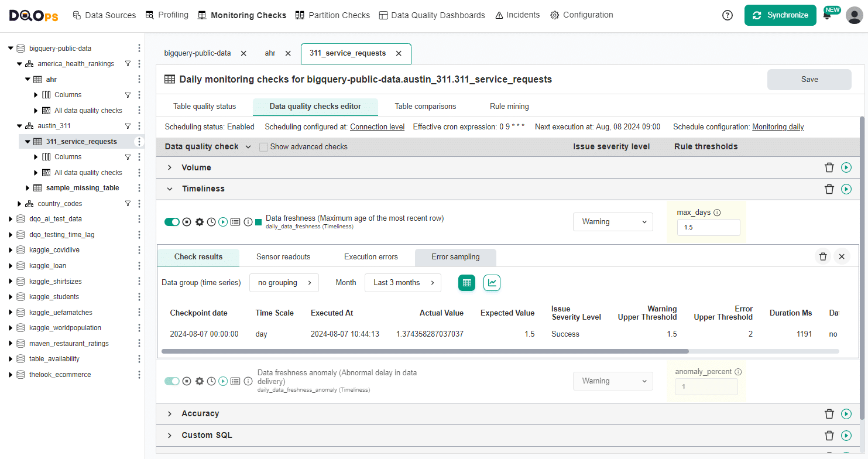Open the notifications bell icon
This screenshot has height=459, width=868.
(x=827, y=16)
